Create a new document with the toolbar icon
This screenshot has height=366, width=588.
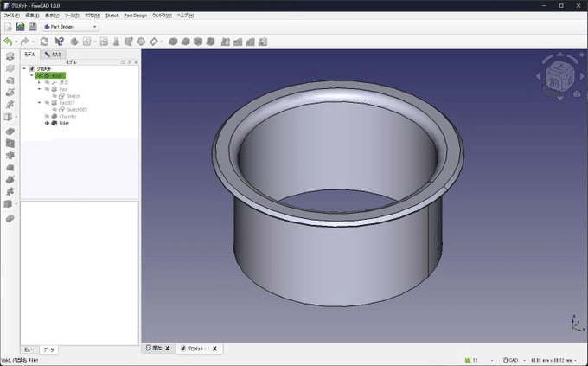(x=8, y=27)
